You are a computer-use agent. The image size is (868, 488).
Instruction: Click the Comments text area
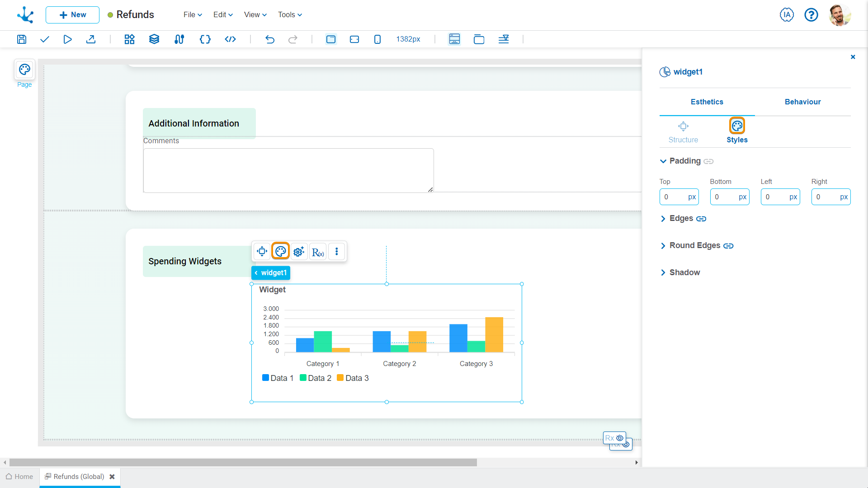(x=288, y=170)
